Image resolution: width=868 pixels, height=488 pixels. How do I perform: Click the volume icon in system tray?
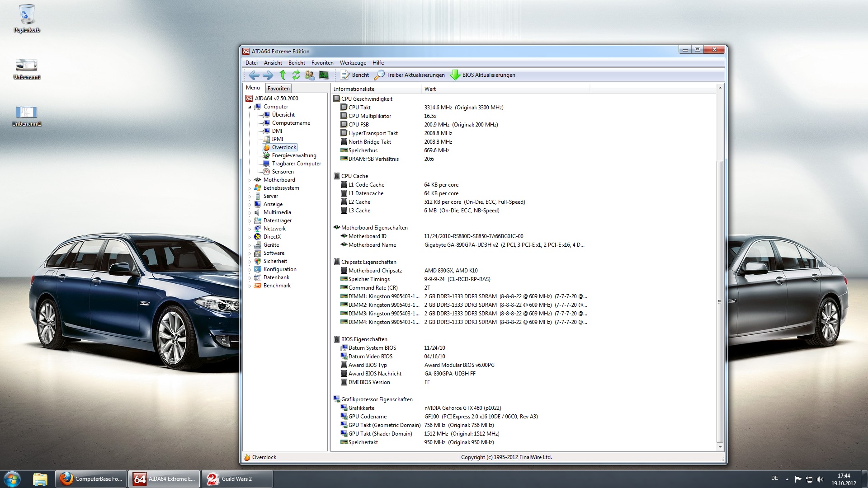point(820,479)
